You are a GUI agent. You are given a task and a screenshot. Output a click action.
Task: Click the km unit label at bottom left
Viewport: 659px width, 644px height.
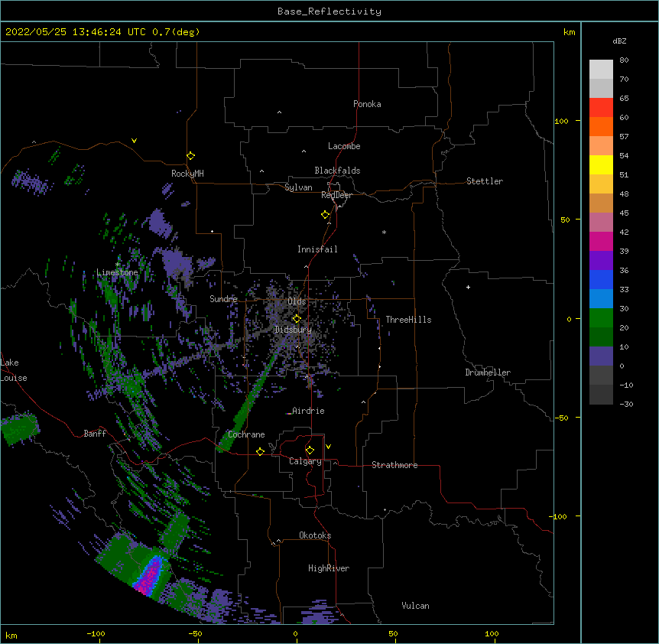[11, 635]
